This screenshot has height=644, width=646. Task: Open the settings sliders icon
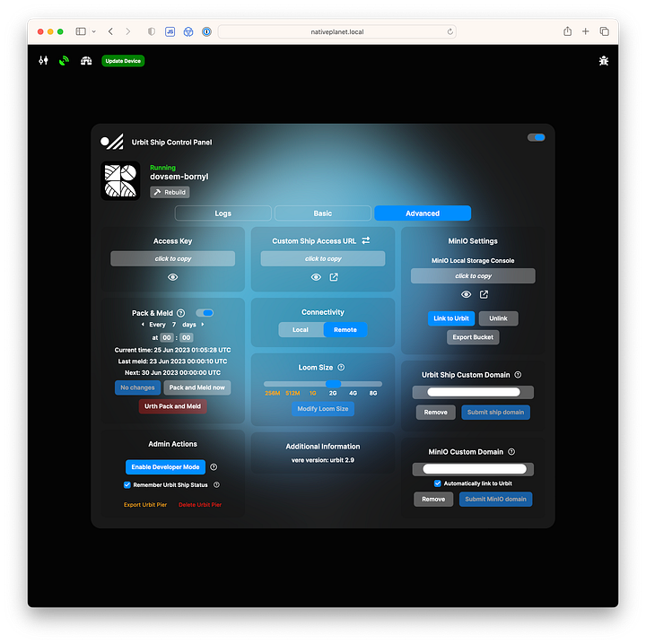(x=43, y=60)
